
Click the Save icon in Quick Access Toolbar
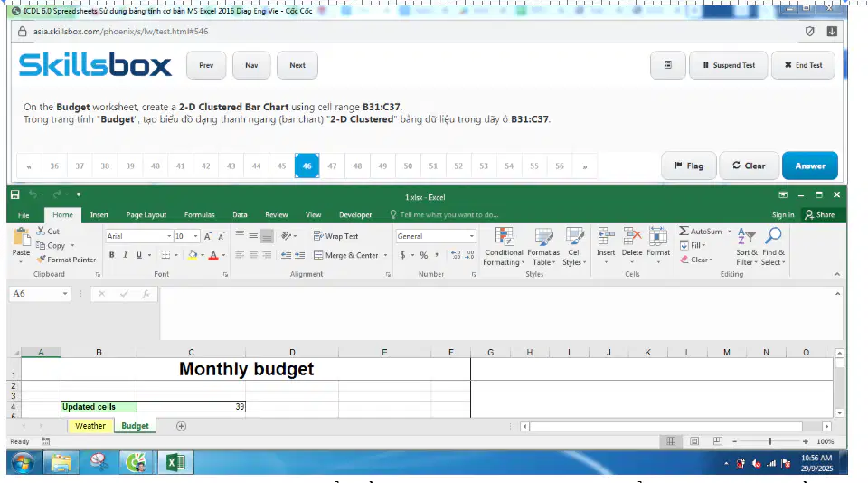[15, 194]
